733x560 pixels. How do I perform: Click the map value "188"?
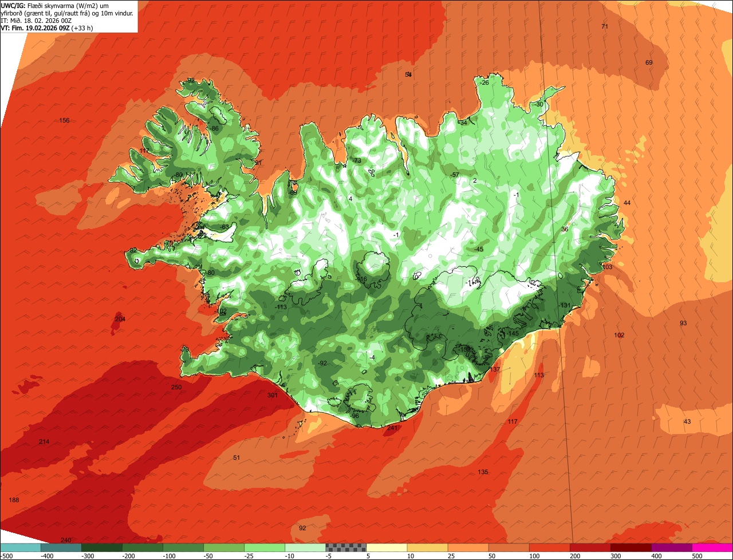(14, 500)
